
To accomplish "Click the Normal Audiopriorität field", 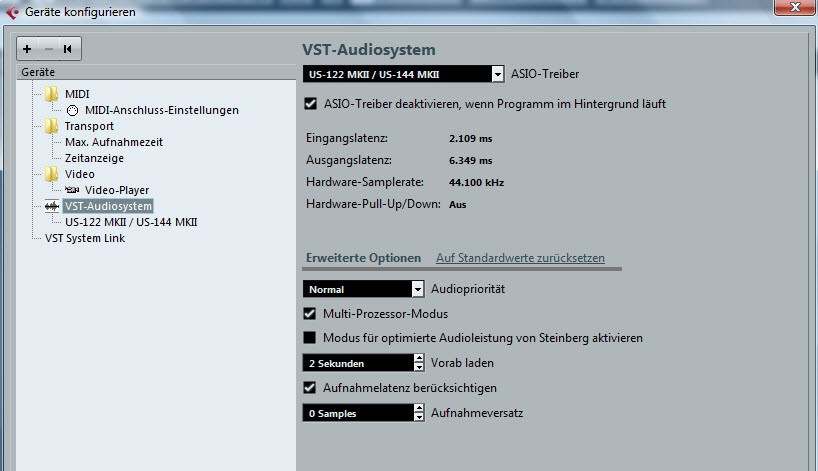I will 357,289.
